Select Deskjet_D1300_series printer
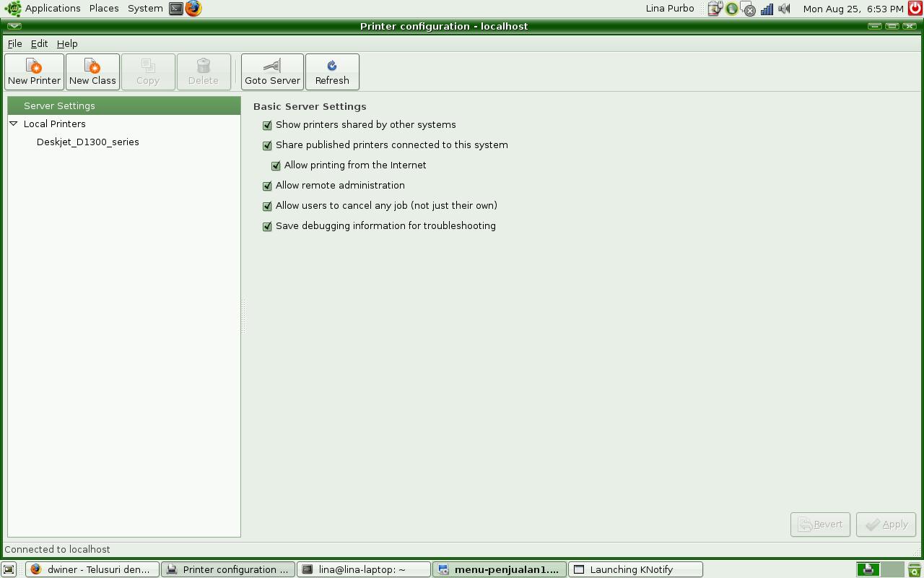Screen dimensions: 924x578 [87, 142]
